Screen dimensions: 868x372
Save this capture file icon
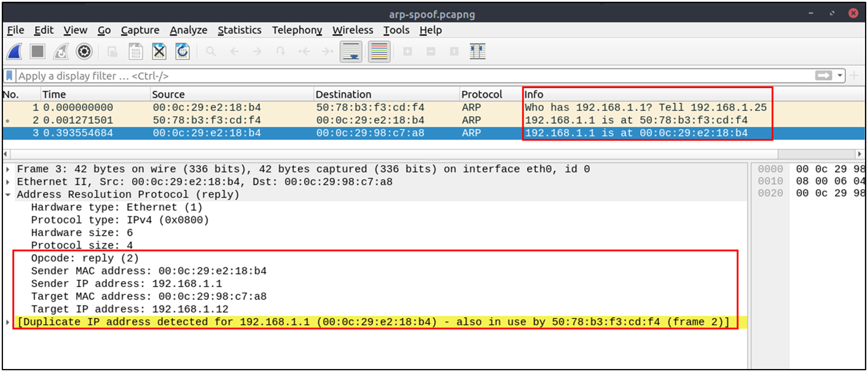[x=136, y=52]
